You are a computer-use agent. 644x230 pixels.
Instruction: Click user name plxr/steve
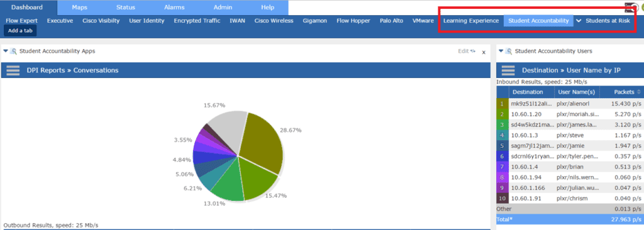569,135
